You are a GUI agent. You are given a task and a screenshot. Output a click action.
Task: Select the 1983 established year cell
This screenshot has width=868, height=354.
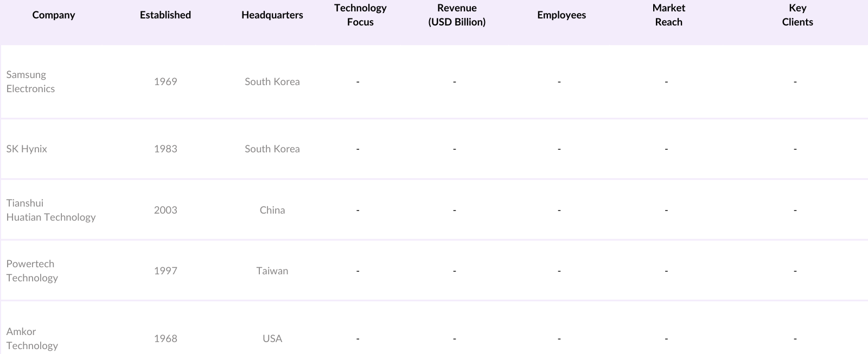tap(165, 149)
